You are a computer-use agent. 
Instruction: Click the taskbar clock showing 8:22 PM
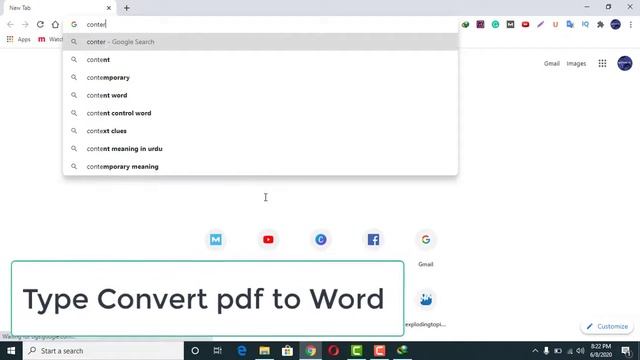(601, 351)
